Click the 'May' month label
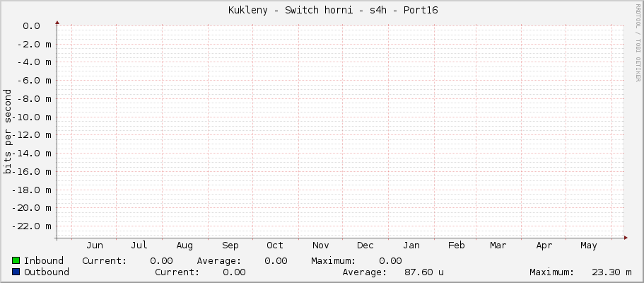The height and width of the screenshot is (283, 644). tap(589, 246)
